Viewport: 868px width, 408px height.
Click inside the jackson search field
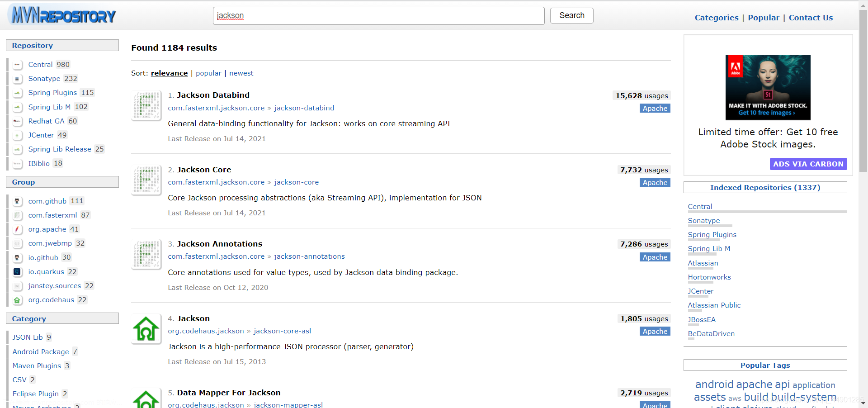378,16
